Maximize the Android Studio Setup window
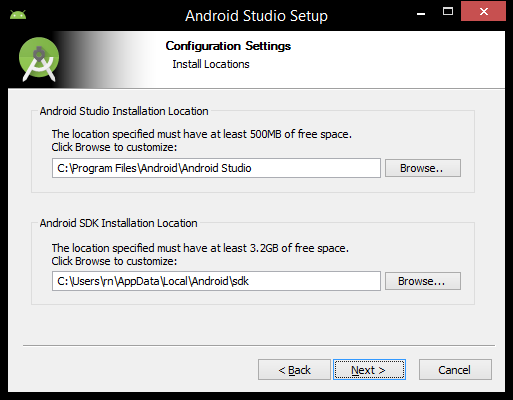 (x=448, y=12)
